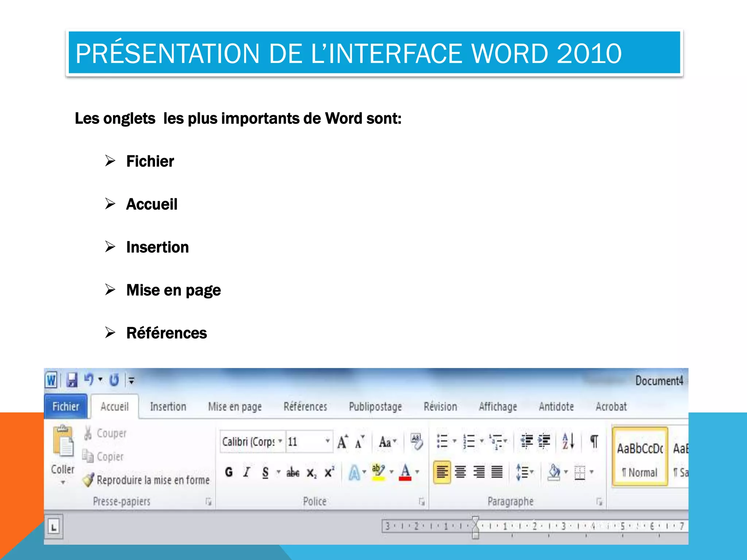Toggle bold with the G button

click(229, 472)
